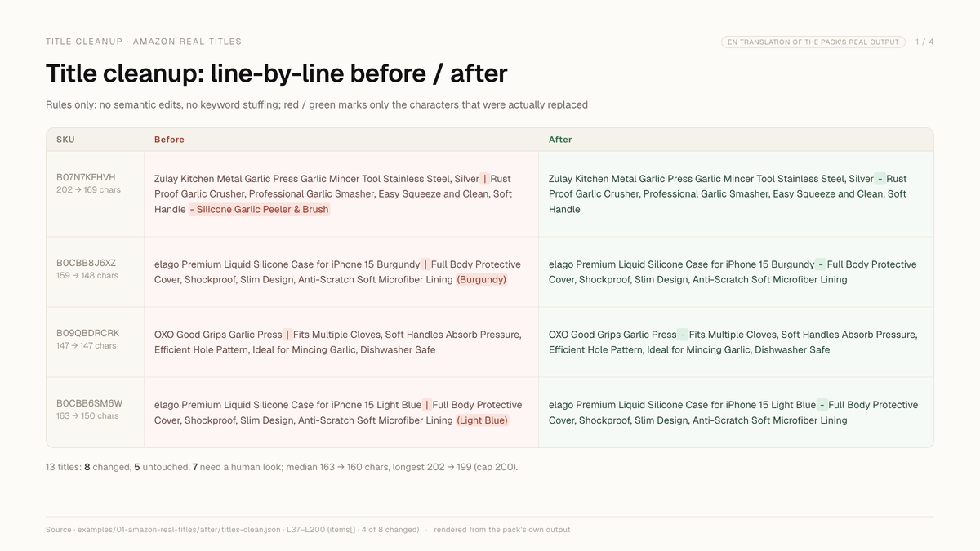Click the 'Title cleanup: line-by-line before / after' heading
The image size is (980, 551).
click(x=277, y=73)
